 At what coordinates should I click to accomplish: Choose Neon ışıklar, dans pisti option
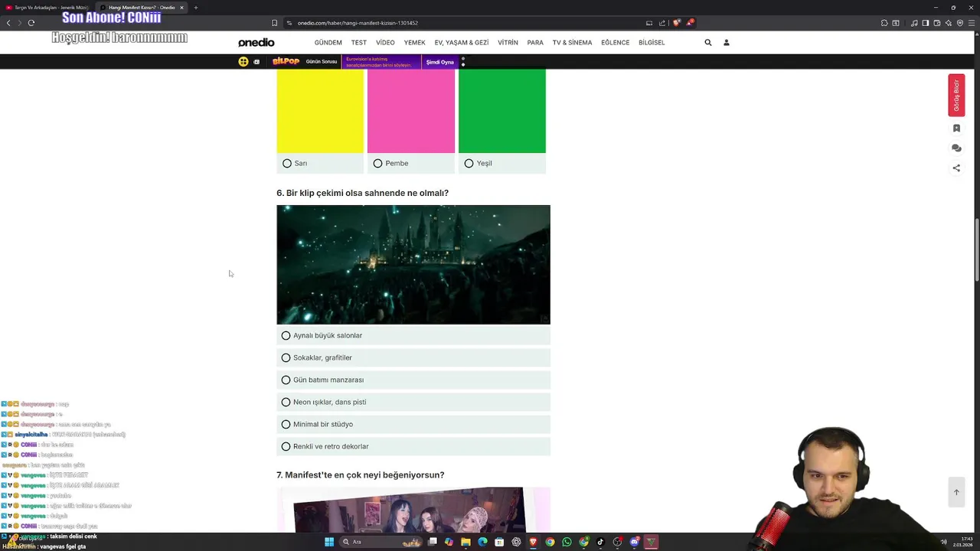tap(413, 402)
